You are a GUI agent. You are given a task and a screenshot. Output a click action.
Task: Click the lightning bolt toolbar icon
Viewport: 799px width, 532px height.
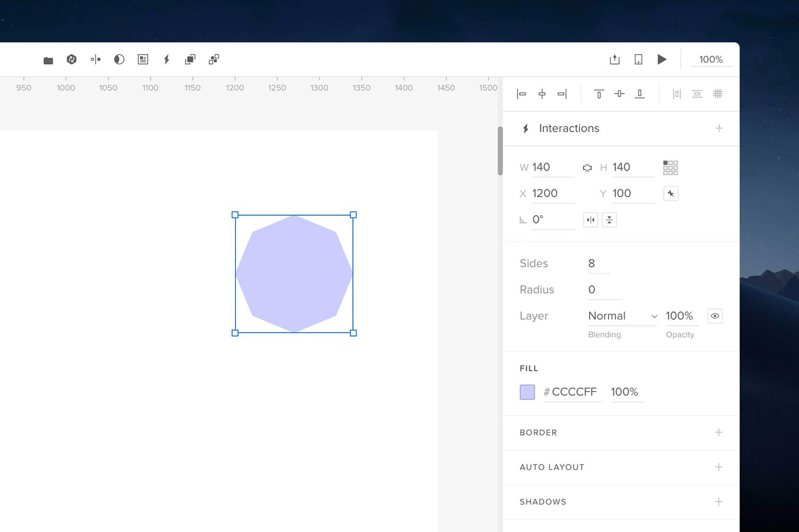tap(166, 59)
